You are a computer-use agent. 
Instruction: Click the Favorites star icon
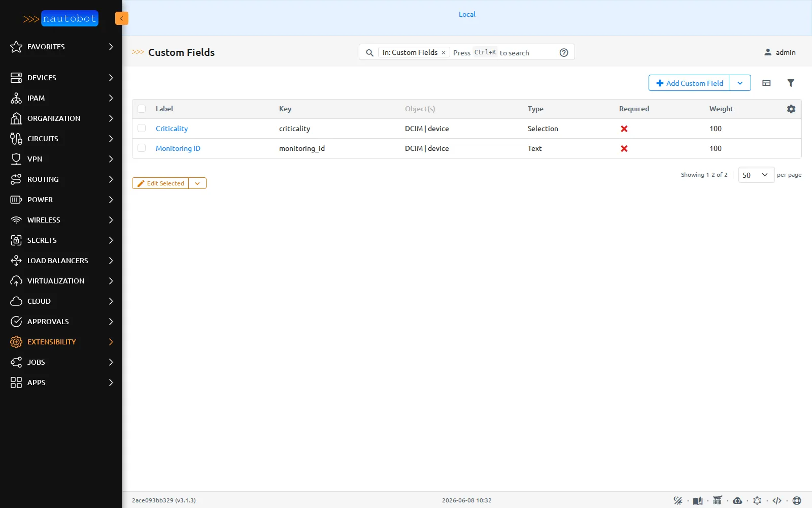pos(16,47)
